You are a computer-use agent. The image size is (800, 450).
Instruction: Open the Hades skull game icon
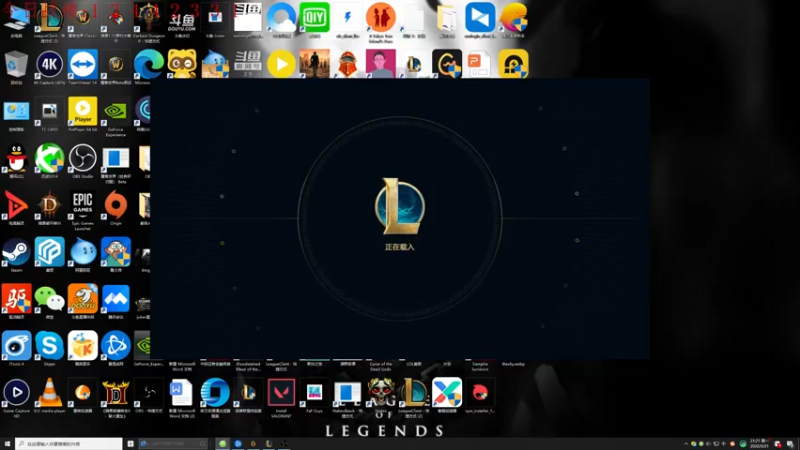[x=381, y=393]
